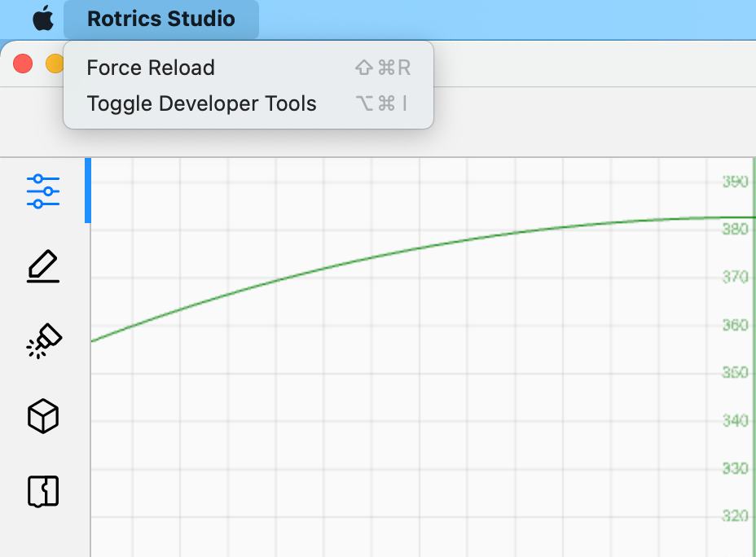Click the 330 axis label

pos(735,468)
